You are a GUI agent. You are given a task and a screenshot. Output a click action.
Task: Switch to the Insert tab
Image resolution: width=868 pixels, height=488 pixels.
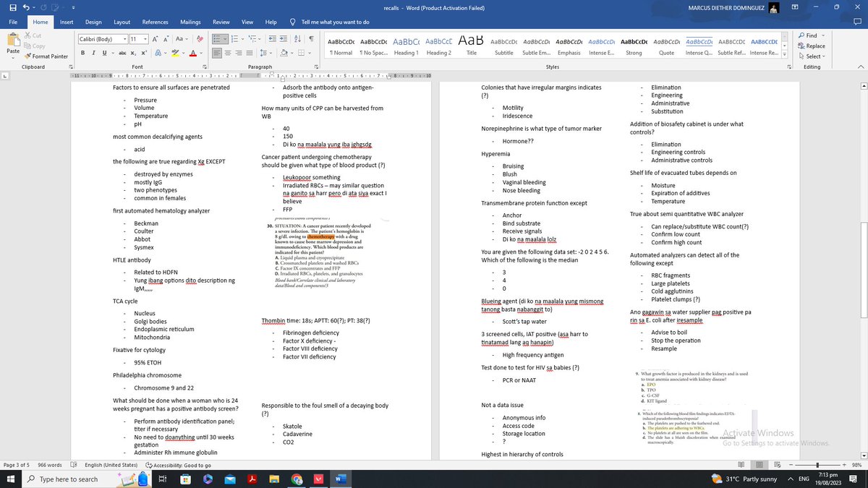[x=66, y=22]
